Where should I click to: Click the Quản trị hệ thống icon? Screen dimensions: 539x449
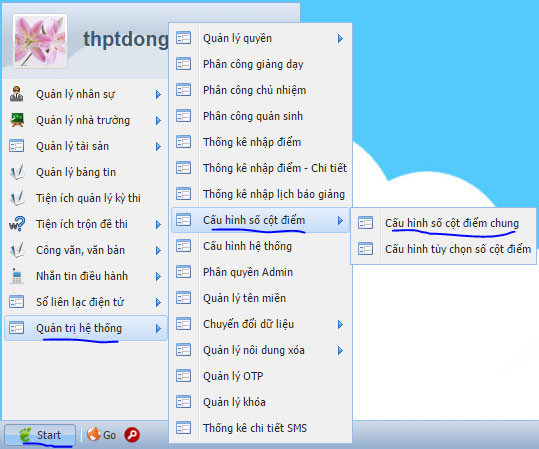coord(16,328)
